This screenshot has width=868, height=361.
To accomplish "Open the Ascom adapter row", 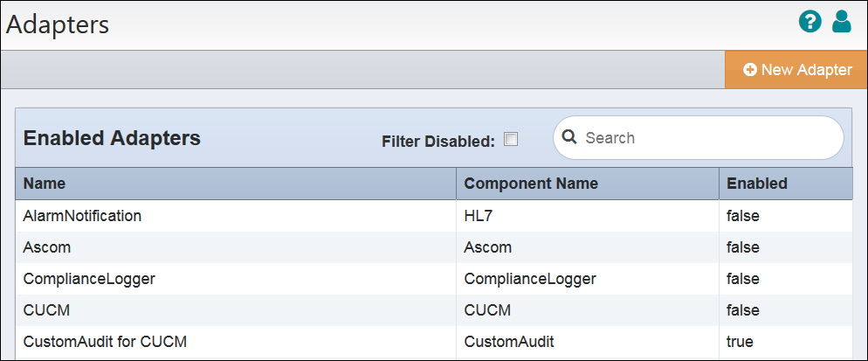I will point(46,247).
